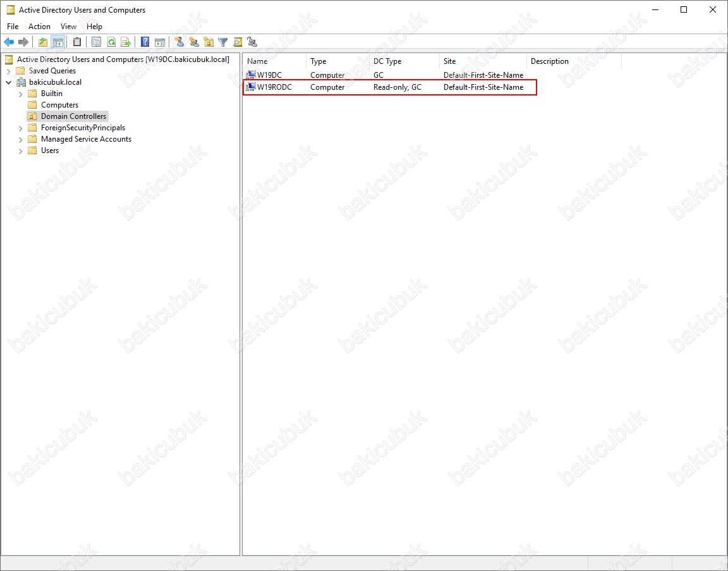Image resolution: width=728 pixels, height=571 pixels.
Task: Select the W19RODC name entry
Action: [274, 87]
